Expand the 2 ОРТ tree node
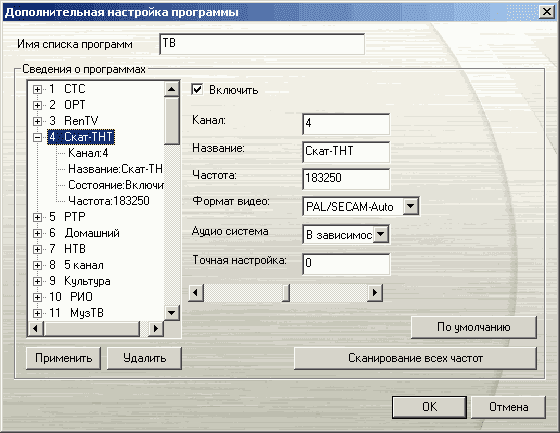The width and height of the screenshot is (560, 433). pos(37,105)
